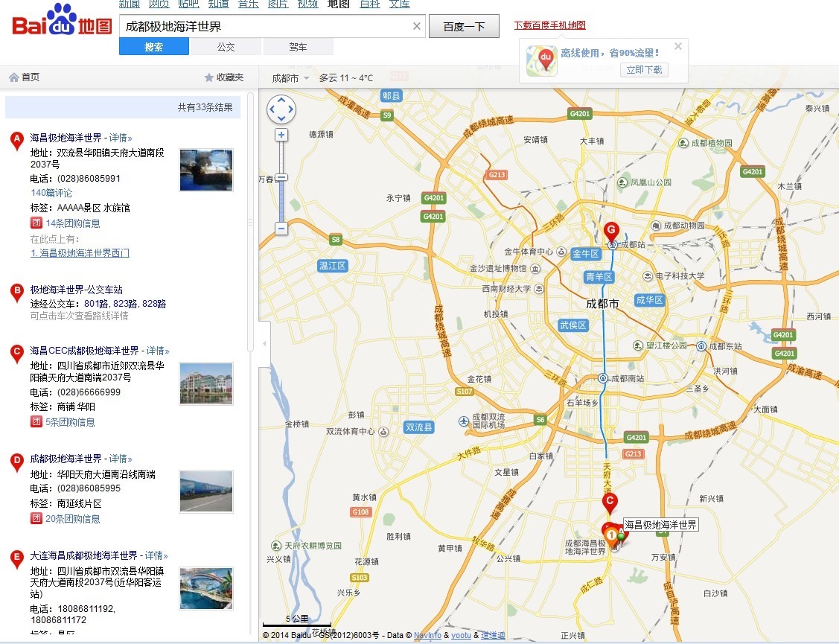Click the 地图 top navigation item
839x644 pixels.
click(x=338, y=4)
